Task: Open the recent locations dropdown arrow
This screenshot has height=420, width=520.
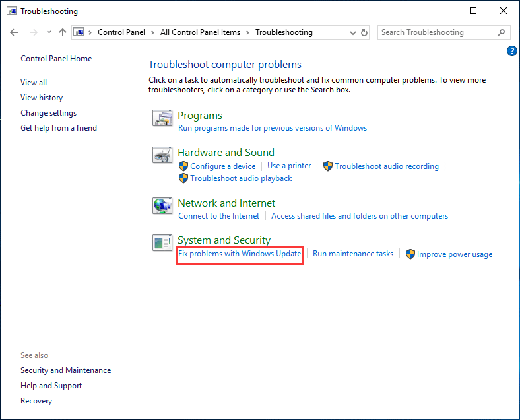Action: click(x=48, y=32)
